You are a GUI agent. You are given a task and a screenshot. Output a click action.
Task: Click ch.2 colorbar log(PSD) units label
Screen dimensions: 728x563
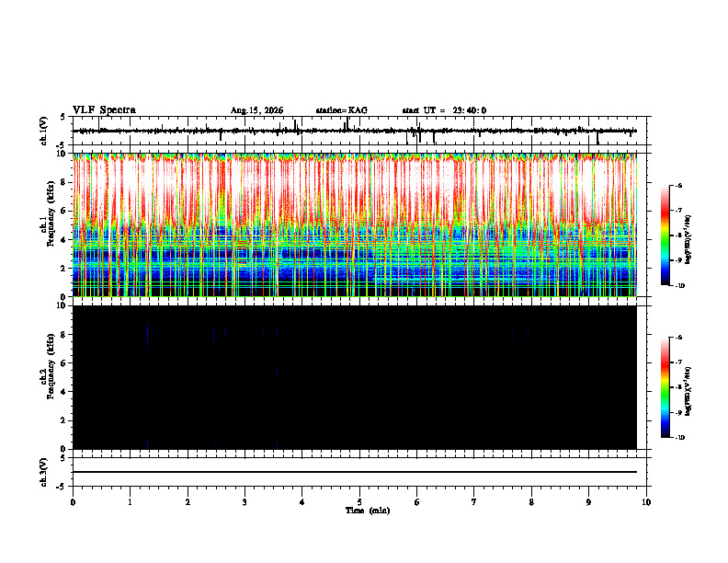688,392
